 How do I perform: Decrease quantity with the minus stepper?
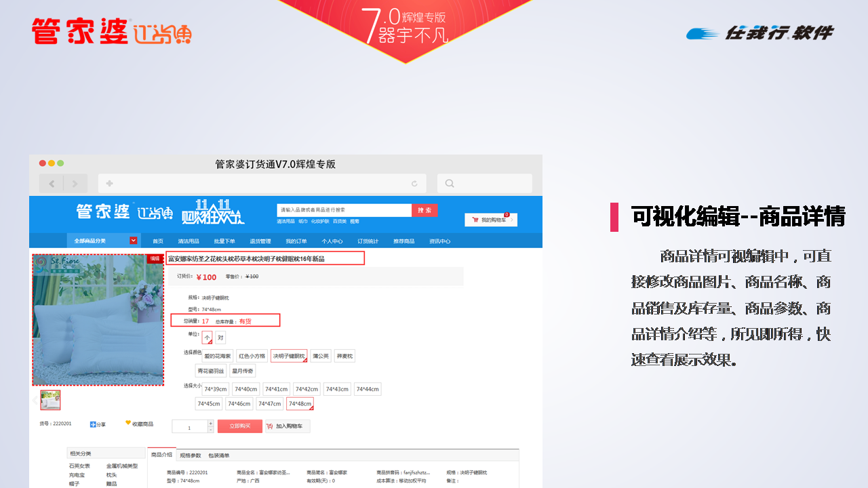click(x=210, y=430)
